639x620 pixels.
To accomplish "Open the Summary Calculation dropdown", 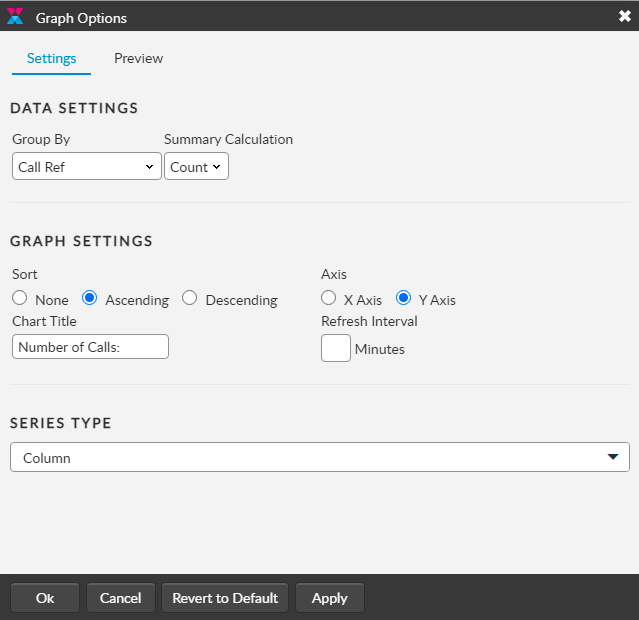I will (196, 167).
